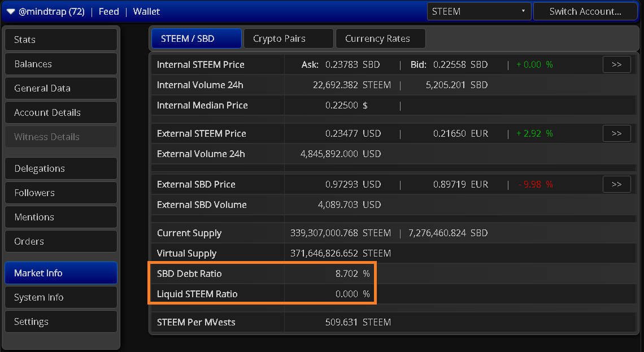Select the Witness Details sidebar item
The width and height of the screenshot is (644, 352).
point(61,137)
